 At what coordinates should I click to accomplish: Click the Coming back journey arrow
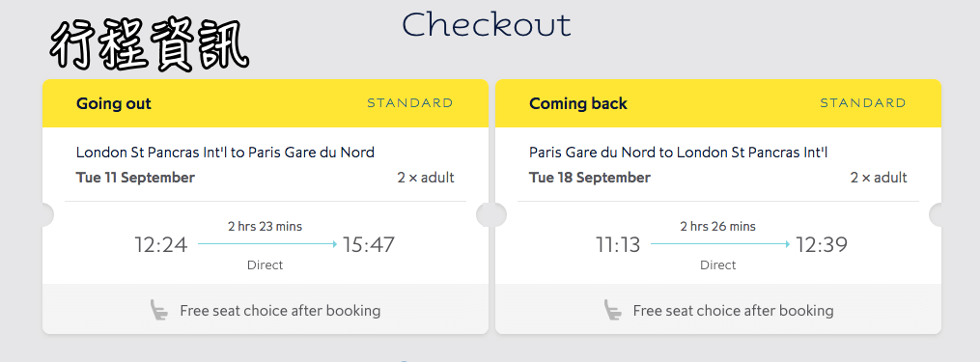[x=720, y=244]
